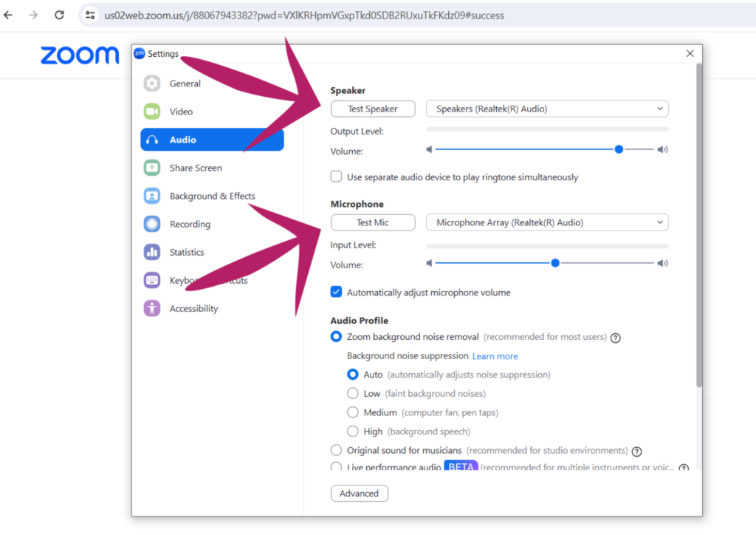Click the speaker volume slider handle

pos(619,149)
